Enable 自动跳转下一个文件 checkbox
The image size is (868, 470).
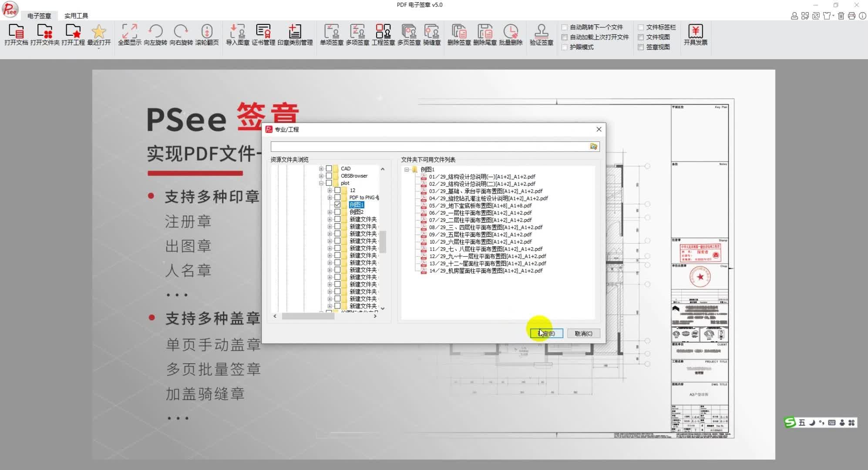[564, 27]
